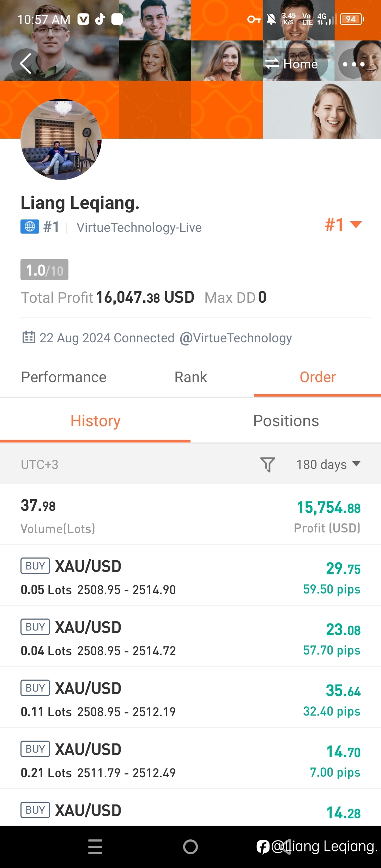Select the Order tab
381x868 pixels.
coord(317,377)
